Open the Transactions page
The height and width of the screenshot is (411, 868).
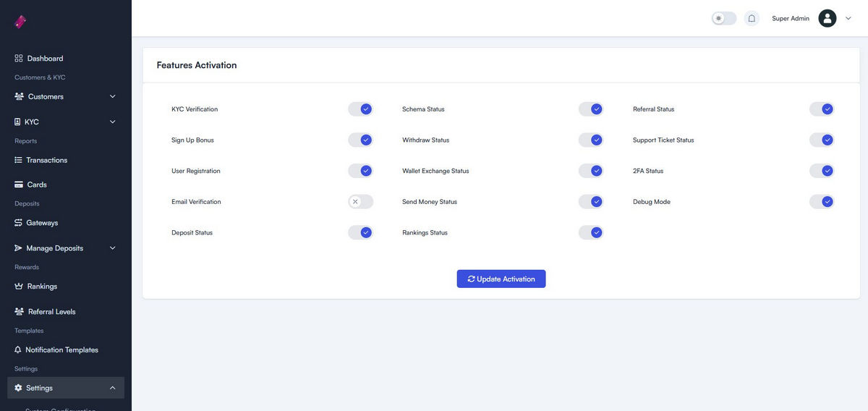[x=66, y=160]
